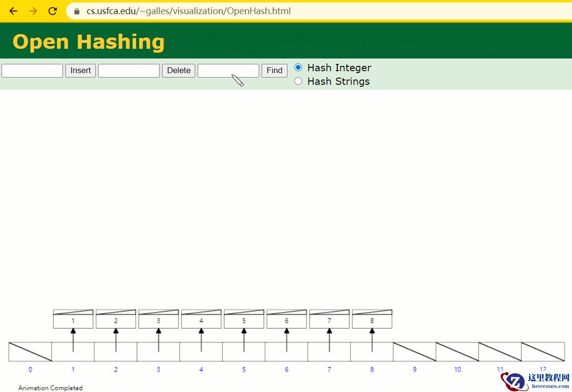Reload the page with the refresh icon

[53, 11]
